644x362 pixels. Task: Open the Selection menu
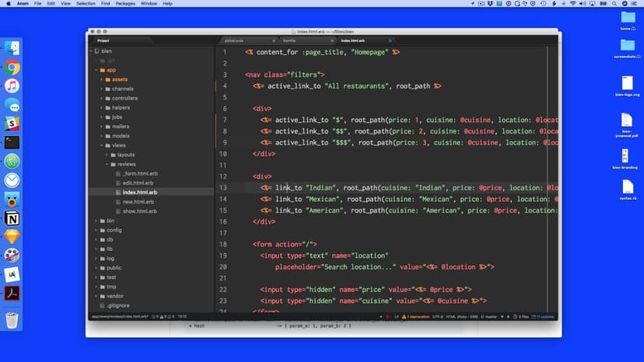coord(86,4)
